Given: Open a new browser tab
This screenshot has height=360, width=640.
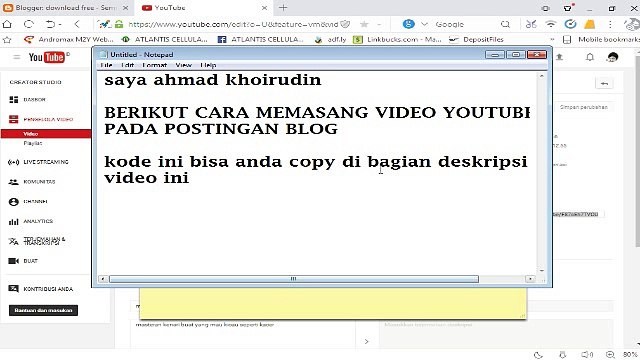Looking at the screenshot, I should click(x=283, y=8).
